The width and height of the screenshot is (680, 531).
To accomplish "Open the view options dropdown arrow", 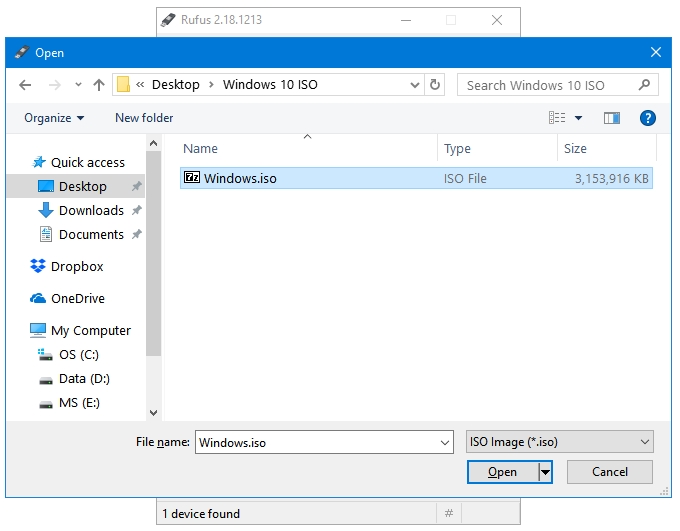I will [579, 118].
